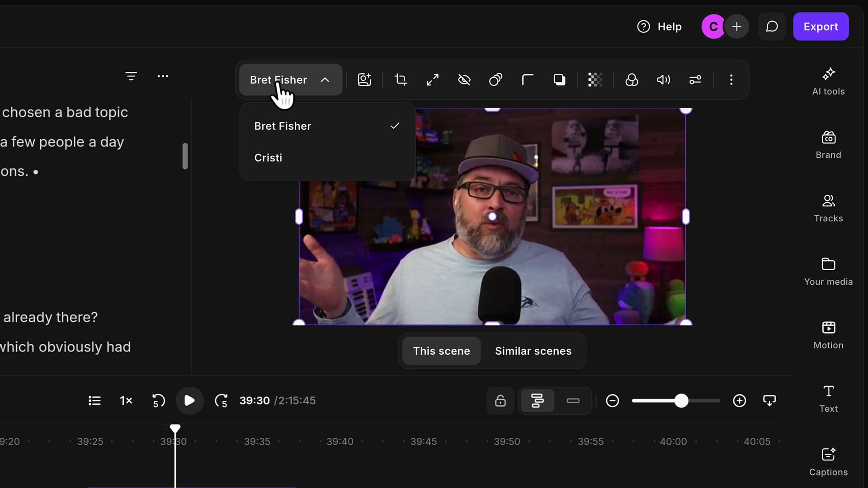The width and height of the screenshot is (868, 488).
Task: Open the Tracks panel
Action: pyautogui.click(x=828, y=208)
